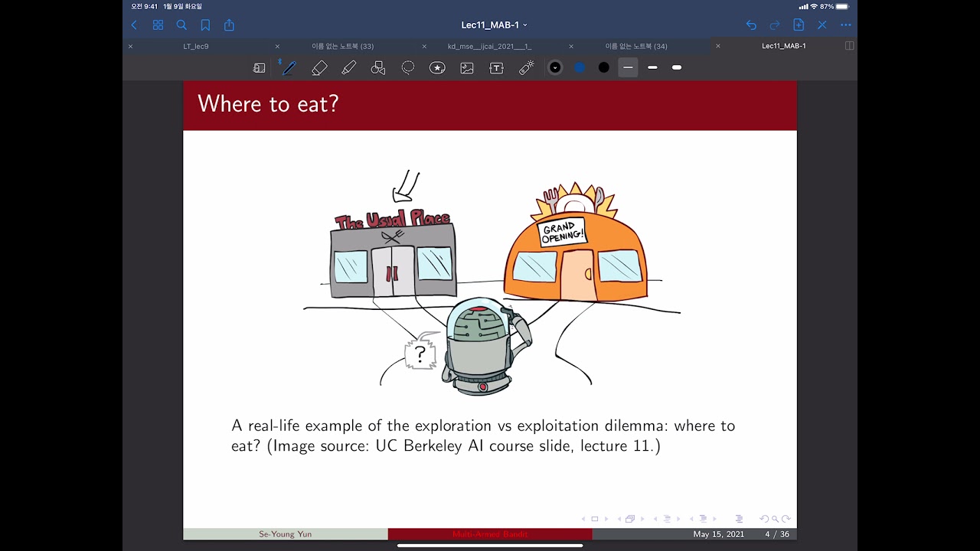Open the Elements sticker tool
Viewport: 980px width, 551px height.
coord(437,68)
